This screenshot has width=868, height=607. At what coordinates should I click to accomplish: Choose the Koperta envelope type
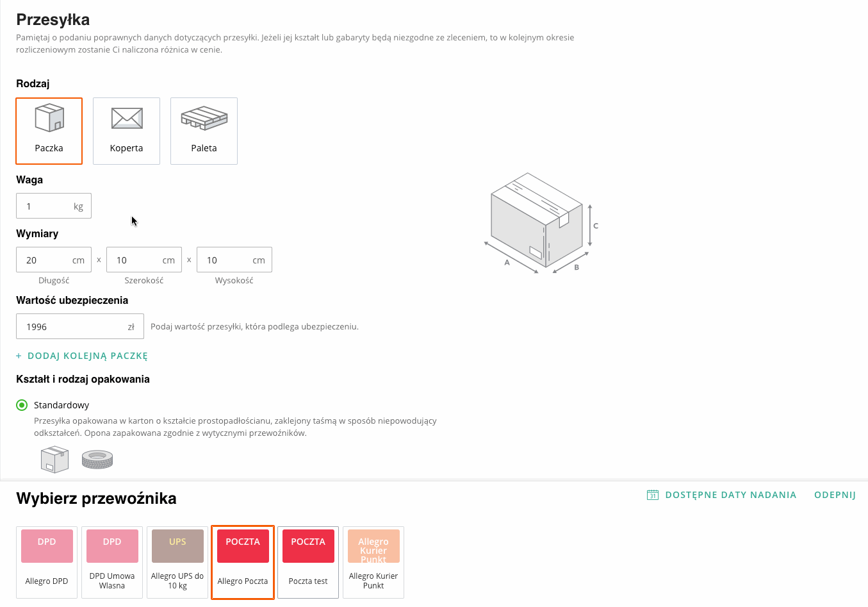[x=126, y=131]
